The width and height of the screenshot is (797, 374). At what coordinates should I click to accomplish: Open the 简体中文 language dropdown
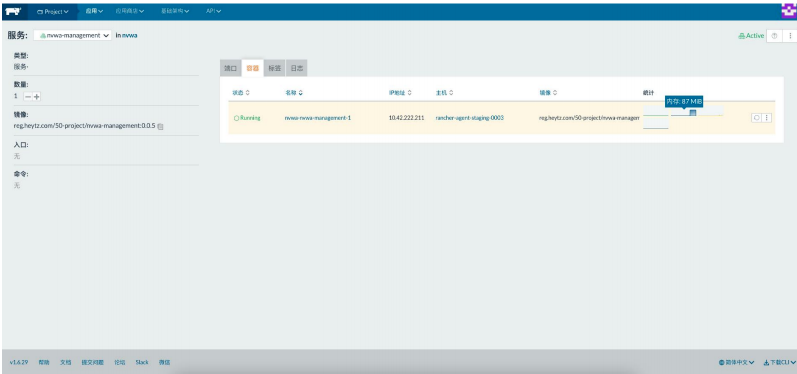pyautogui.click(x=737, y=362)
